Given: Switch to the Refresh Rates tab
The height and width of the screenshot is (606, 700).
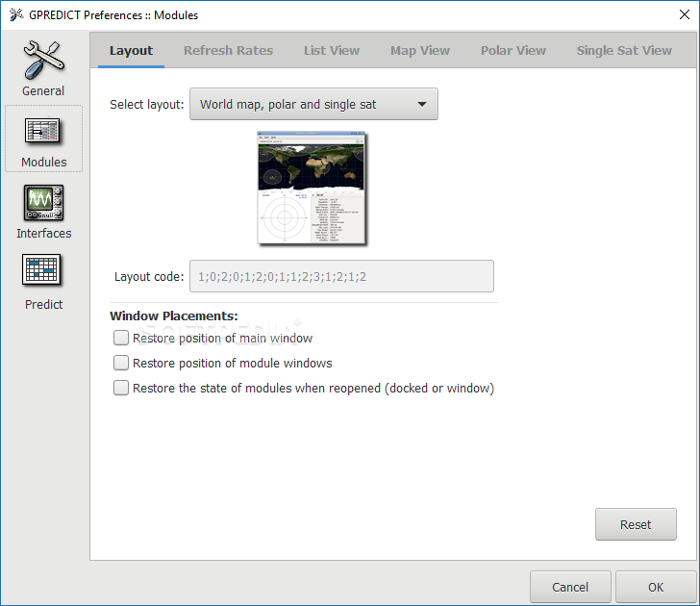Looking at the screenshot, I should [x=228, y=50].
